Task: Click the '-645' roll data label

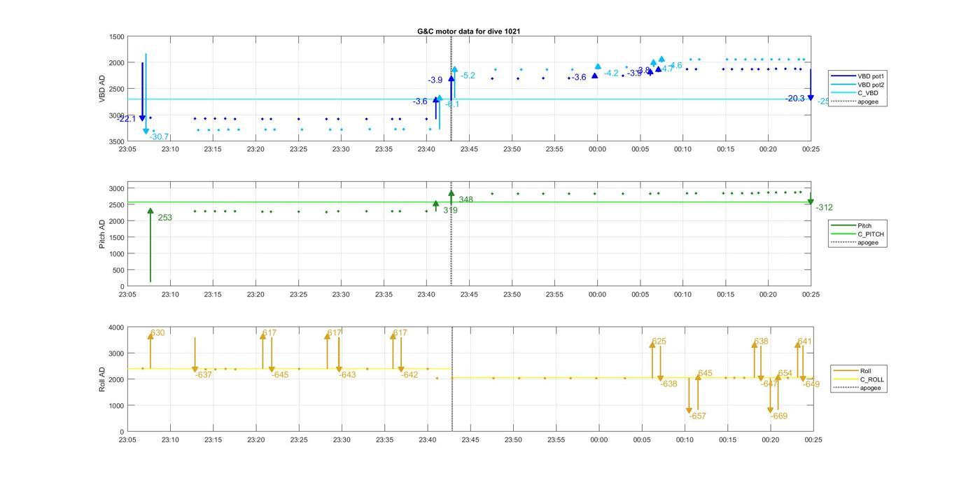Action: [280, 375]
